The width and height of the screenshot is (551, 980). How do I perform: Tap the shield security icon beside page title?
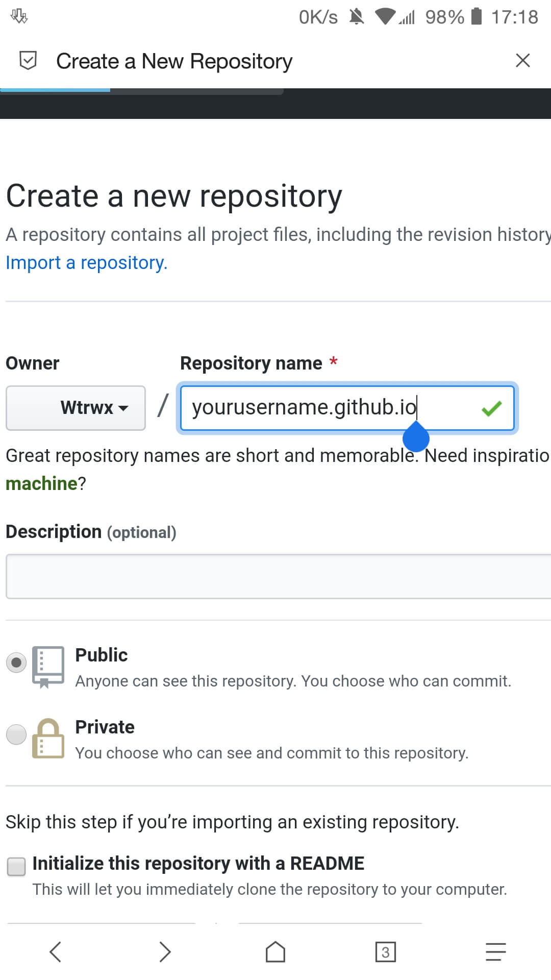pyautogui.click(x=28, y=61)
